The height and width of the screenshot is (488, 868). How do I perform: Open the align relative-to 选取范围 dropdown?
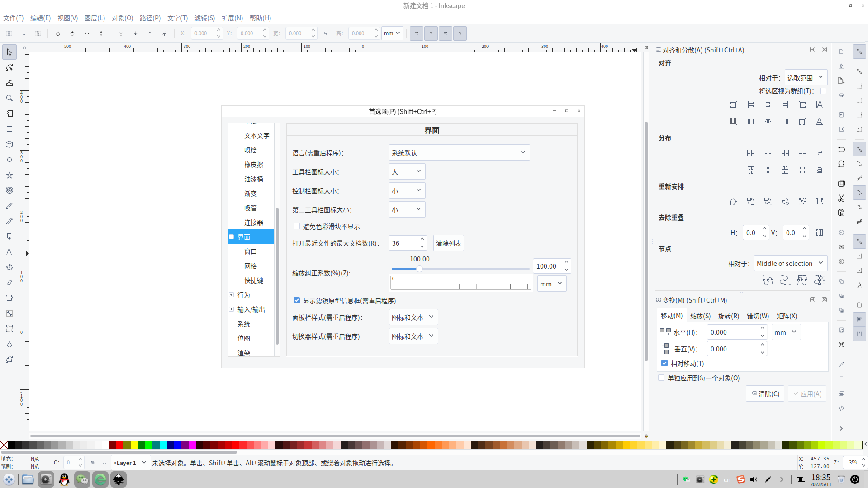806,77
